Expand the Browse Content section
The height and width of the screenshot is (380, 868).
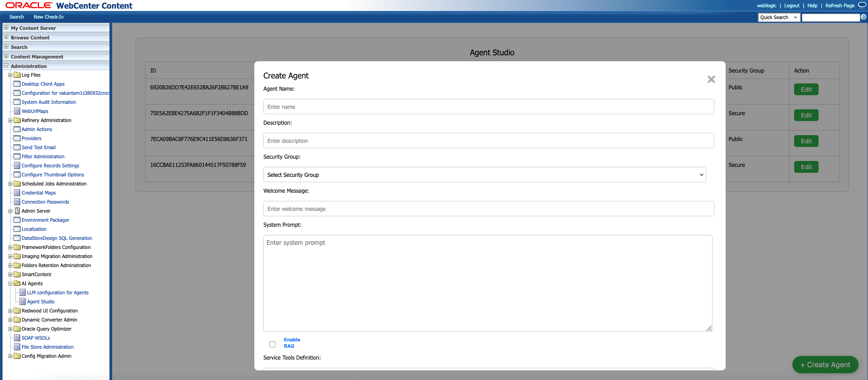click(x=6, y=37)
